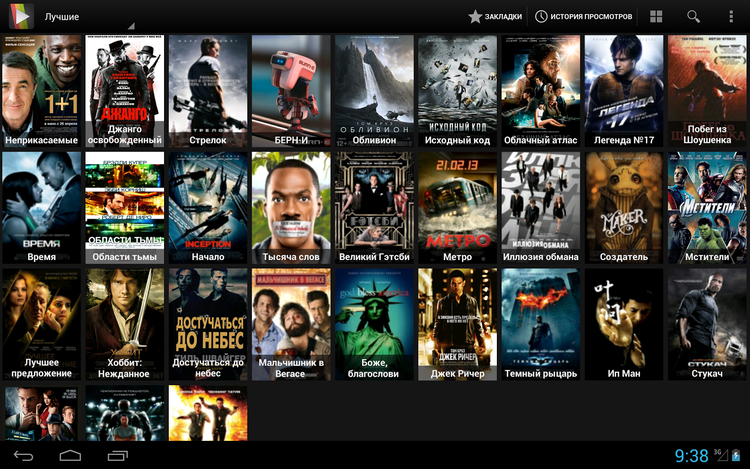
Task: Open Закладки bookmarks with star icon
Action: [495, 17]
